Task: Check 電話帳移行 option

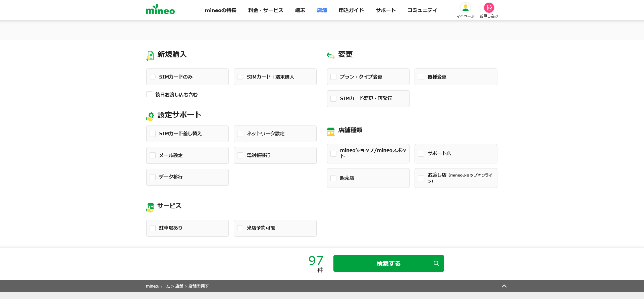Action: pyautogui.click(x=275, y=155)
